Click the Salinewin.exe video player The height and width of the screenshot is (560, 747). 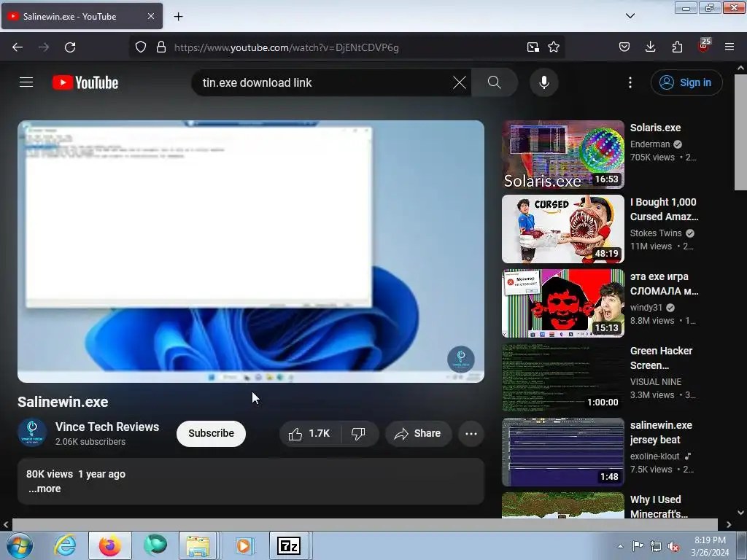pos(251,252)
